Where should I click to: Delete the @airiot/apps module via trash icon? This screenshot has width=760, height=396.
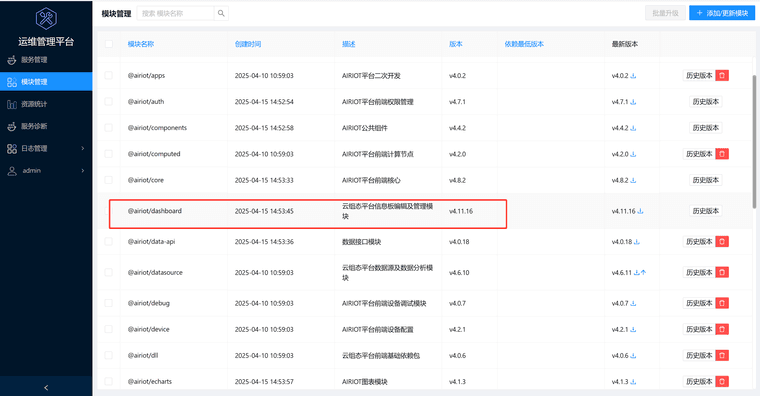(x=722, y=76)
